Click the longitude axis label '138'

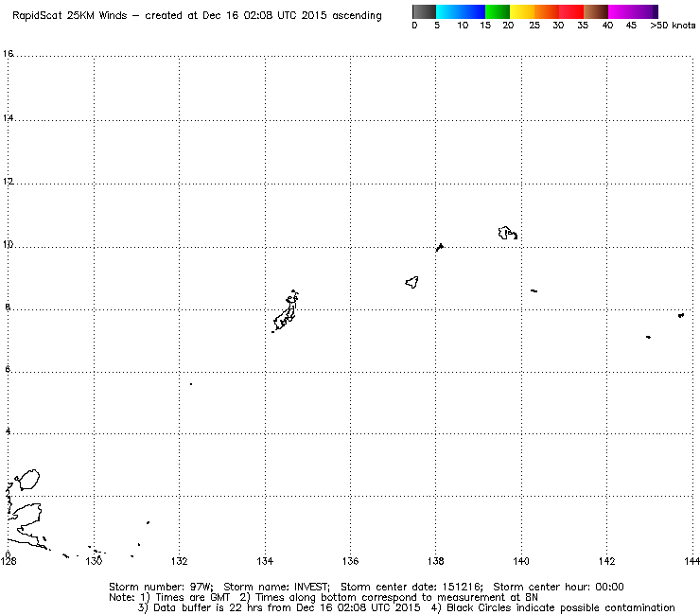pyautogui.click(x=436, y=561)
